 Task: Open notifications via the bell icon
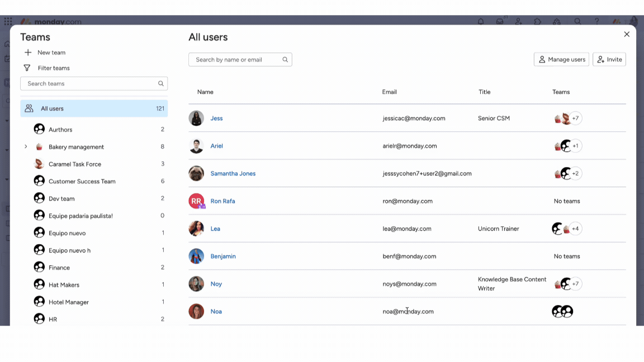pos(481,21)
